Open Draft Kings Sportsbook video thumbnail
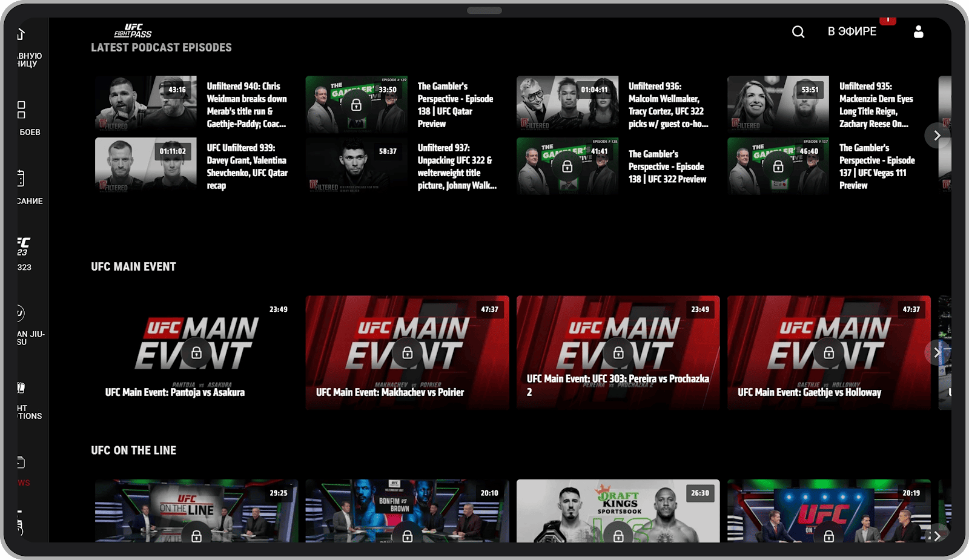 618,510
